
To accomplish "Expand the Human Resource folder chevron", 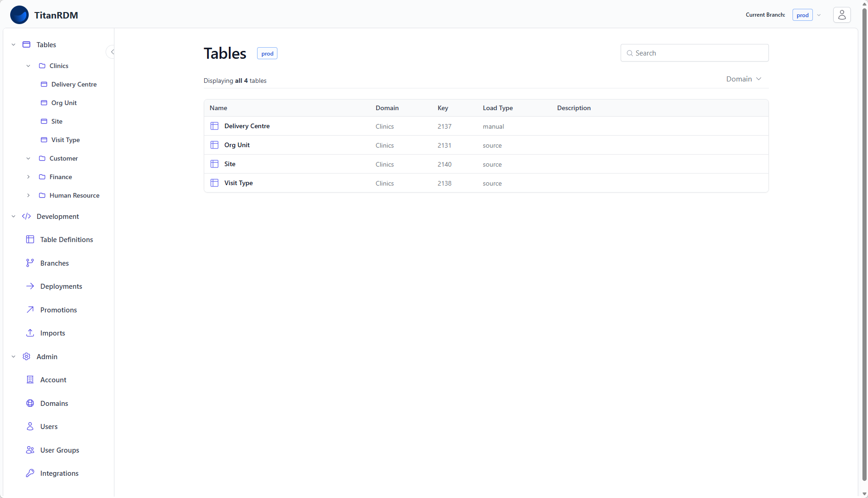I will pyautogui.click(x=28, y=195).
